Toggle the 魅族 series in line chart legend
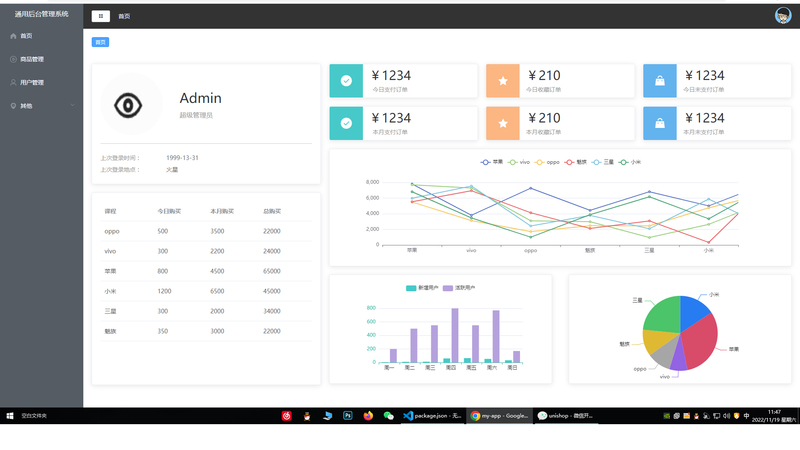800x450 pixels. pyautogui.click(x=576, y=162)
